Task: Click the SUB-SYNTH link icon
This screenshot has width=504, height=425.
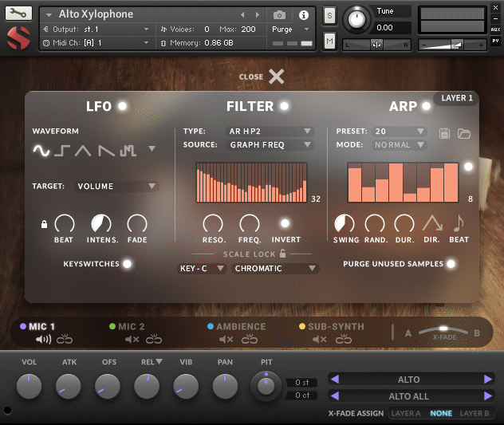Action: coord(344,339)
